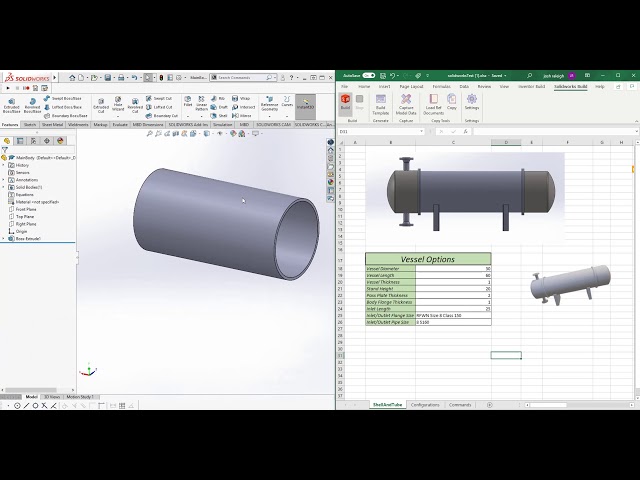Switch to the Evaluate tab
This screenshot has height=480, width=640.
coord(120,124)
